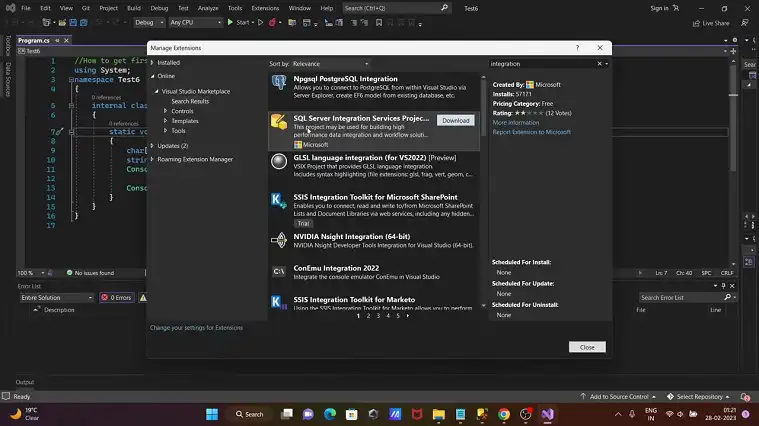The width and height of the screenshot is (759, 426).
Task: Click the SSIS Integration Toolkit for Marketo icon
Action: [x=279, y=302]
